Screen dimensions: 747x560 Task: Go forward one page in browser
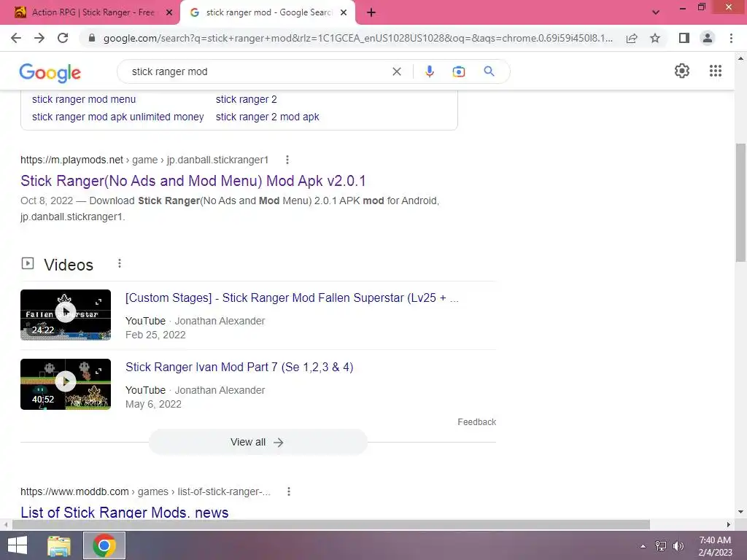click(39, 38)
